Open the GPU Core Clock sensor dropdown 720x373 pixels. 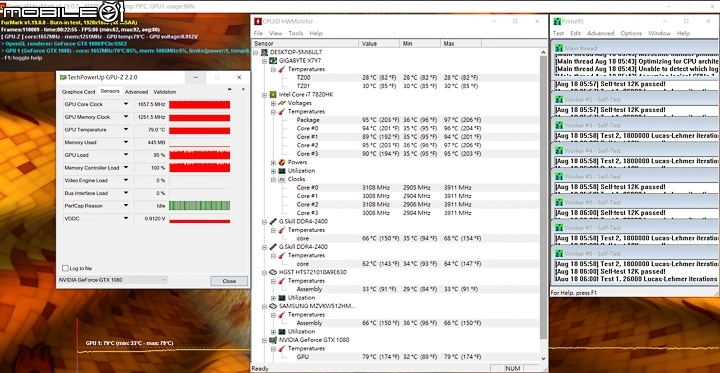[x=126, y=104]
